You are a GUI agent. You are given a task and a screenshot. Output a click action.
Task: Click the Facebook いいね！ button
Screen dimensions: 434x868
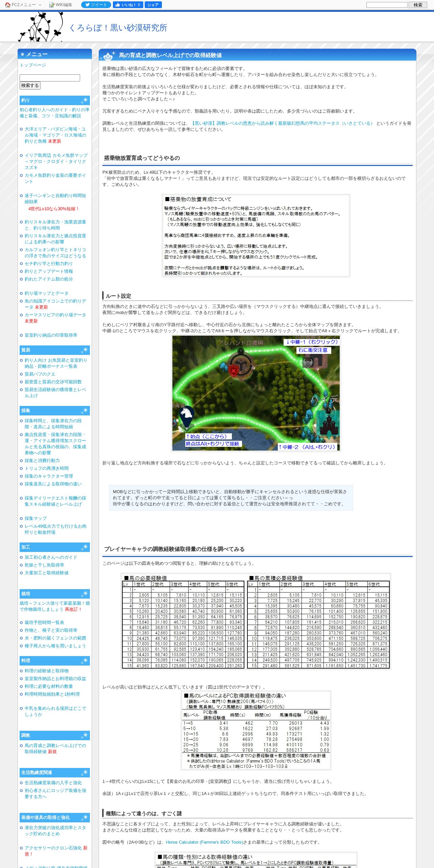coord(128,5)
